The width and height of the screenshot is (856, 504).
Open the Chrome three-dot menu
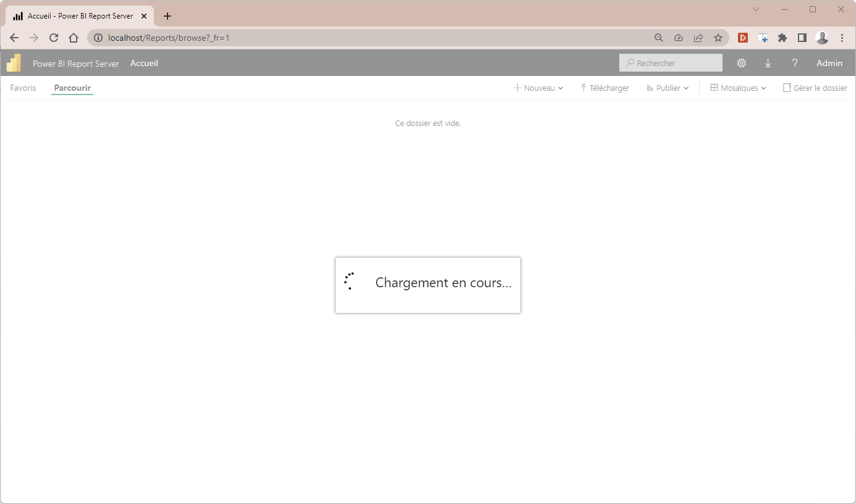842,38
